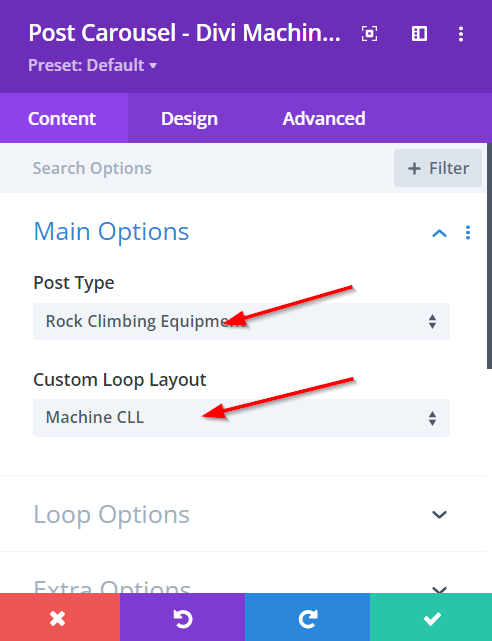Image resolution: width=492 pixels, height=641 pixels.
Task: Select the Content tab
Action: click(x=62, y=119)
